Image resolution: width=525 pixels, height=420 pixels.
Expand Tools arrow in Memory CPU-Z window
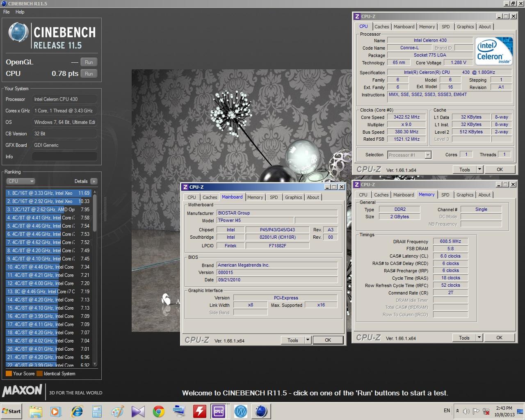point(479,338)
